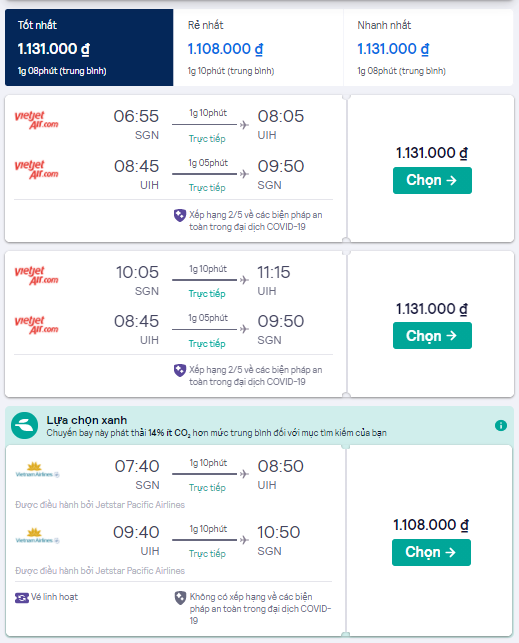Click the COVID-19 safety shield icon in second flight card

pyautogui.click(x=180, y=370)
